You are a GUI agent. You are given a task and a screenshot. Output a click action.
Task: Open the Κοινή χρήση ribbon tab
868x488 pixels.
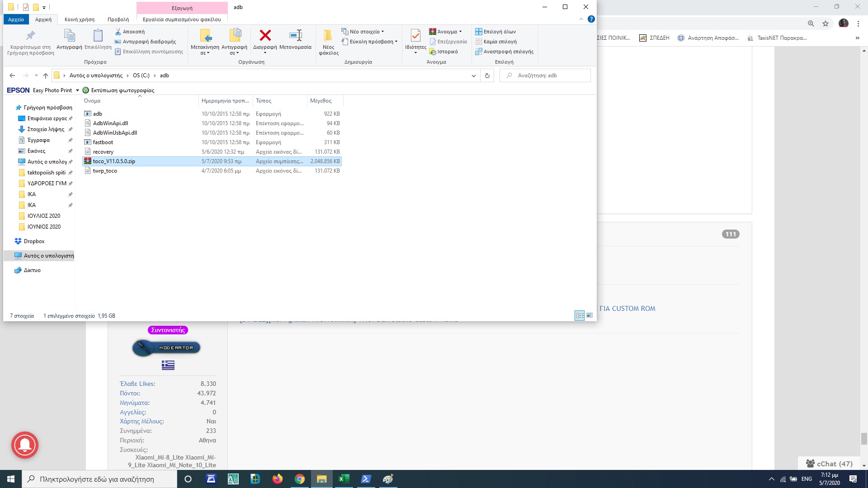(80, 19)
